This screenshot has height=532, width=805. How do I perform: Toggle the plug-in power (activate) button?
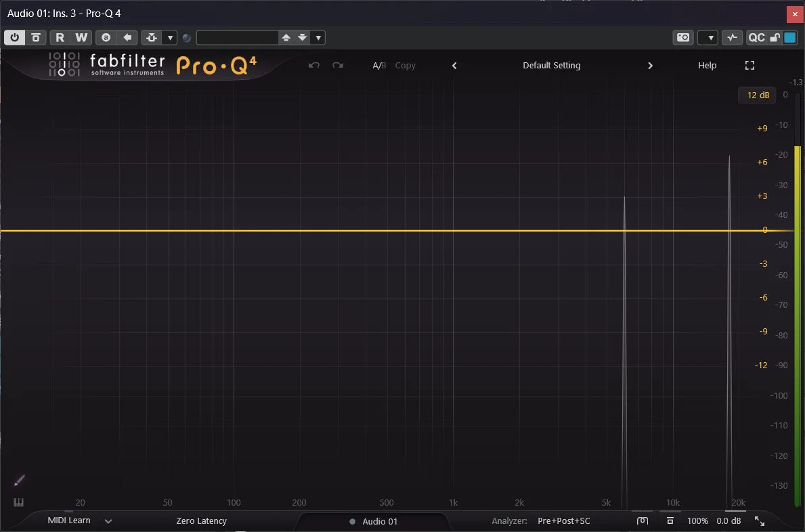pos(14,37)
